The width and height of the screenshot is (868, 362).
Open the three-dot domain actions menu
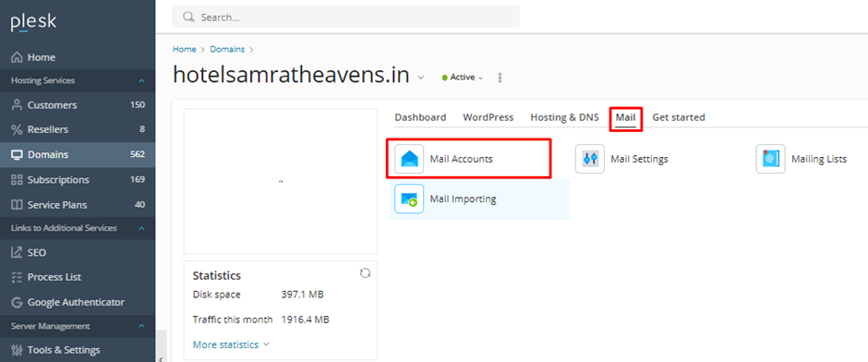coord(500,78)
